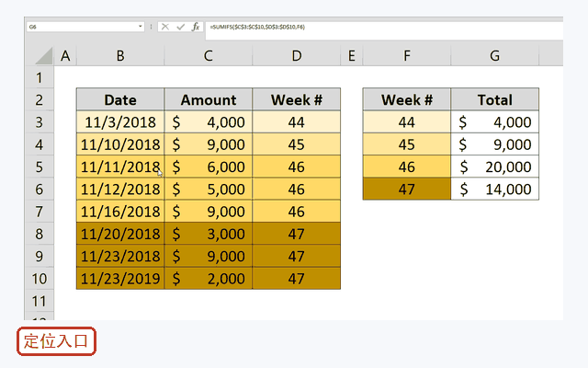Select amount cell $6,000
The image size is (588, 368).
(209, 167)
